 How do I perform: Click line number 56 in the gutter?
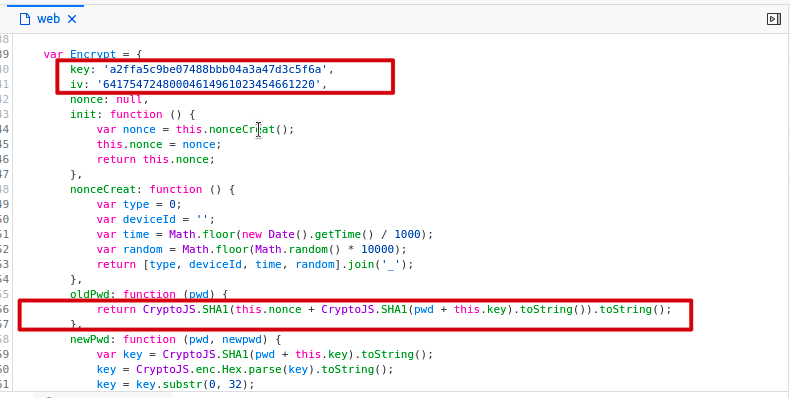point(4,309)
